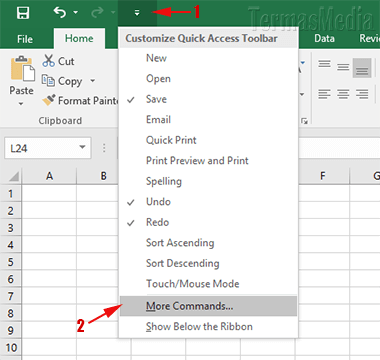380x360 pixels.
Task: Uncheck Save in the toolbar menu
Action: click(208, 99)
